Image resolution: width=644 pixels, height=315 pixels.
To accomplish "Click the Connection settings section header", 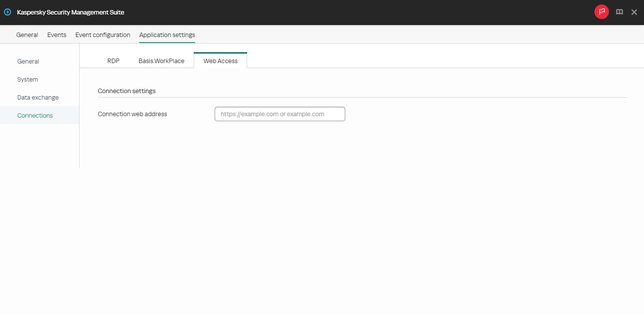I will coord(127,91).
